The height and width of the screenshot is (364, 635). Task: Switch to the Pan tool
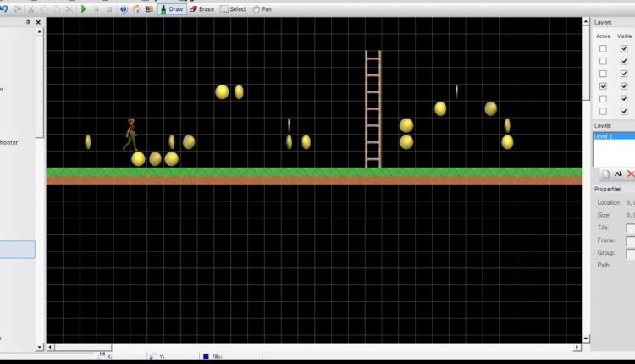(262, 9)
